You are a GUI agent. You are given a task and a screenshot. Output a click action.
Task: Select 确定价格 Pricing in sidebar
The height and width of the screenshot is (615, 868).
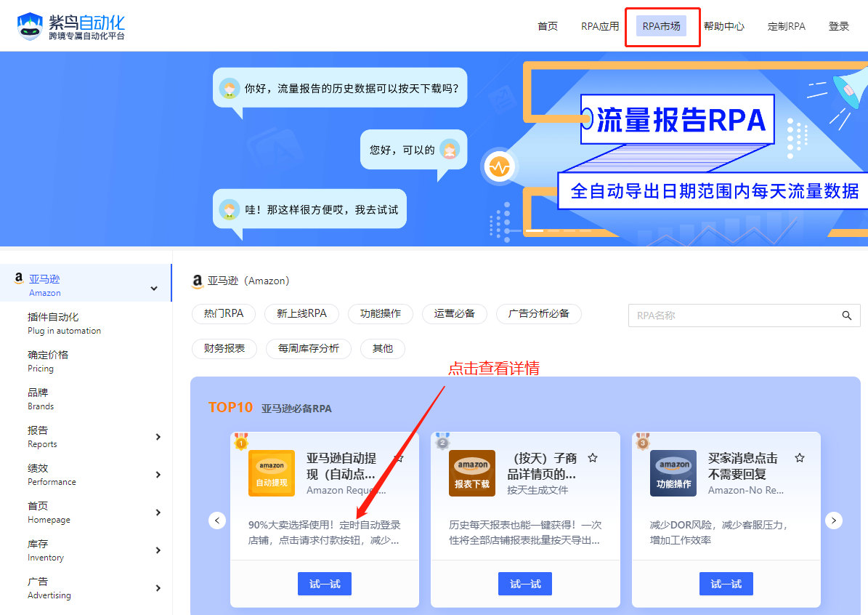point(48,361)
